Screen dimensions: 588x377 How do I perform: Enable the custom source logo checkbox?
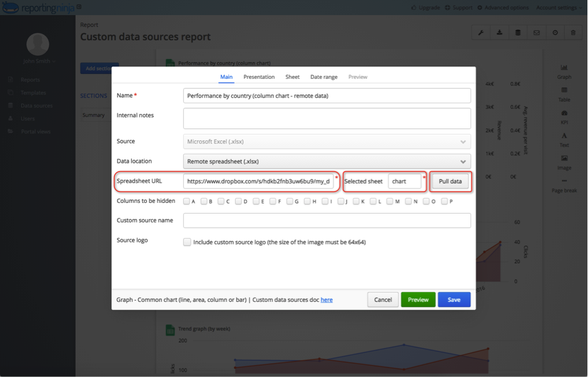[x=187, y=242]
